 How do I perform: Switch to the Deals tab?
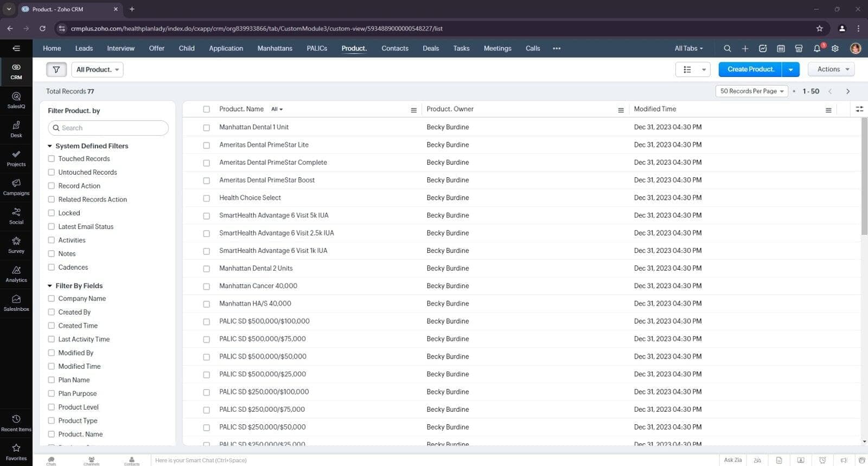coord(431,48)
